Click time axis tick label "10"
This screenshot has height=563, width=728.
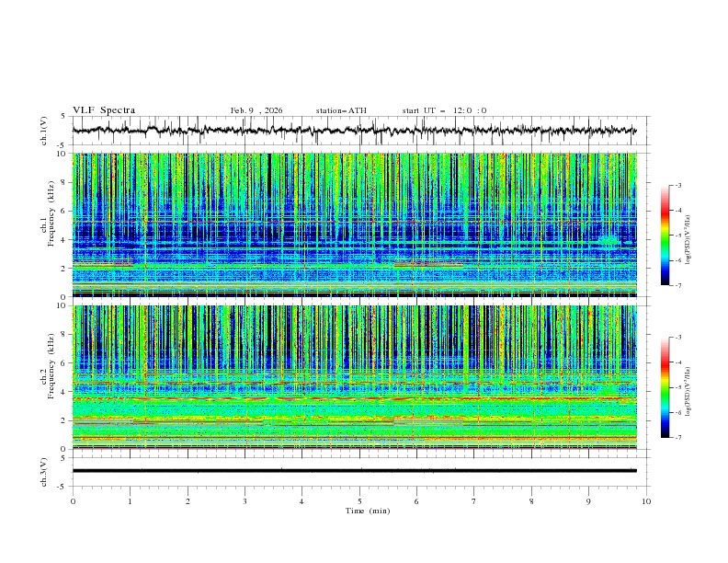(x=646, y=501)
